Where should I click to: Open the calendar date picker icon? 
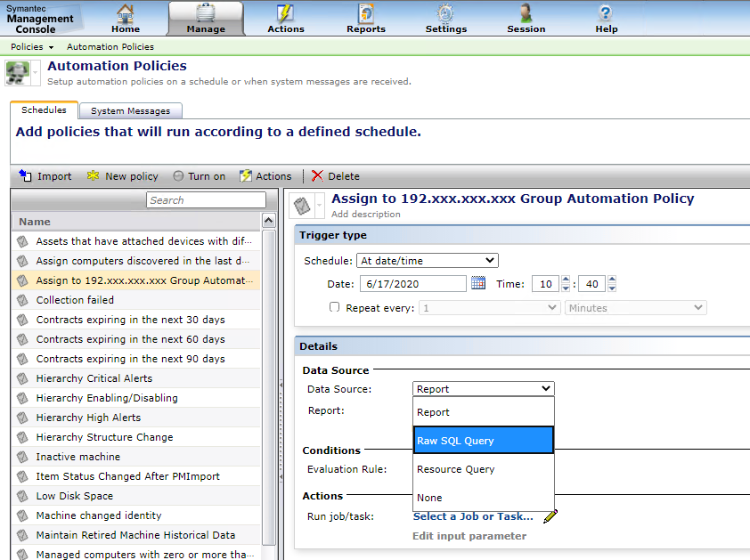(478, 283)
